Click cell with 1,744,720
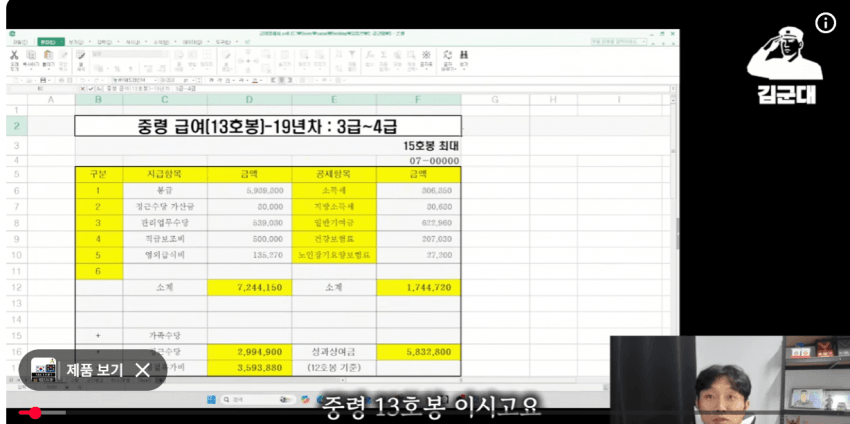Viewport: 850px width, 424px height. (418, 288)
